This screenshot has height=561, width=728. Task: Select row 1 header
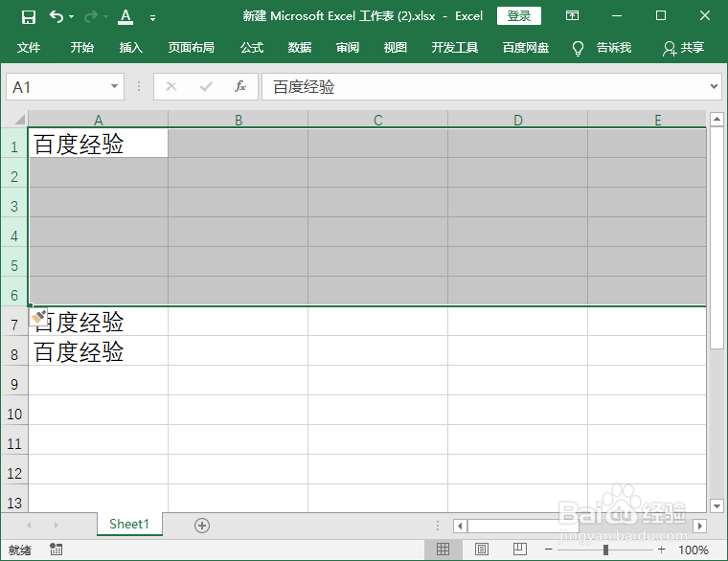pos(14,143)
